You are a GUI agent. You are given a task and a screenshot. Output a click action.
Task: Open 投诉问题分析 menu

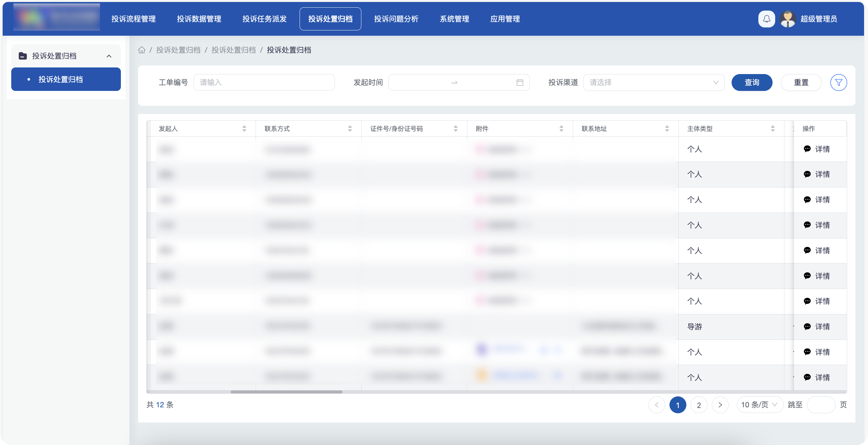pos(396,19)
